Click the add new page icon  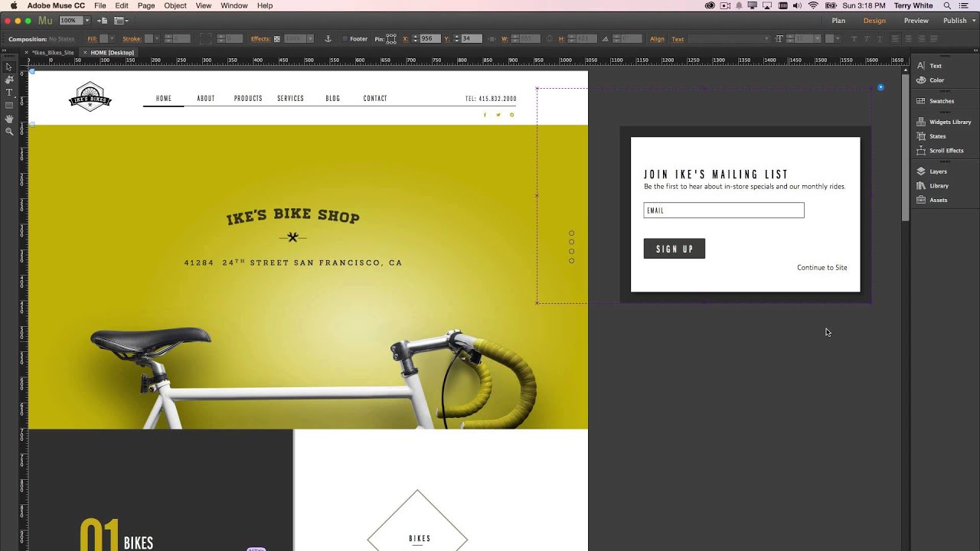(103, 21)
